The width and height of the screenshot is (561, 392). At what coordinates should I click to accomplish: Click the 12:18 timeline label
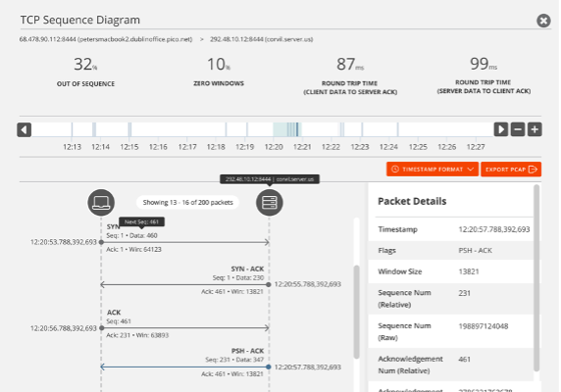pos(216,147)
